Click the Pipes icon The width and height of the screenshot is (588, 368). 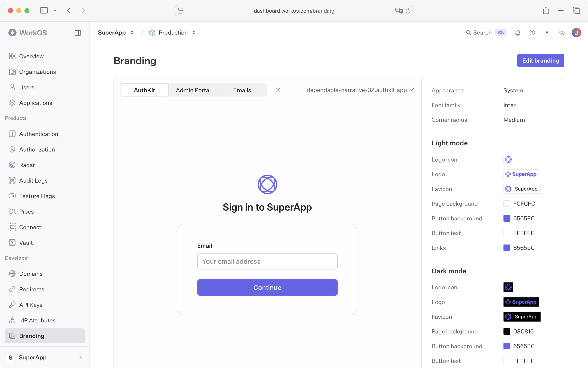coord(12,212)
